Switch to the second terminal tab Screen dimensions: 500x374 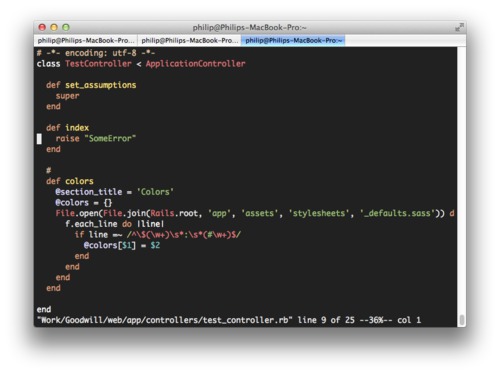tap(189, 40)
